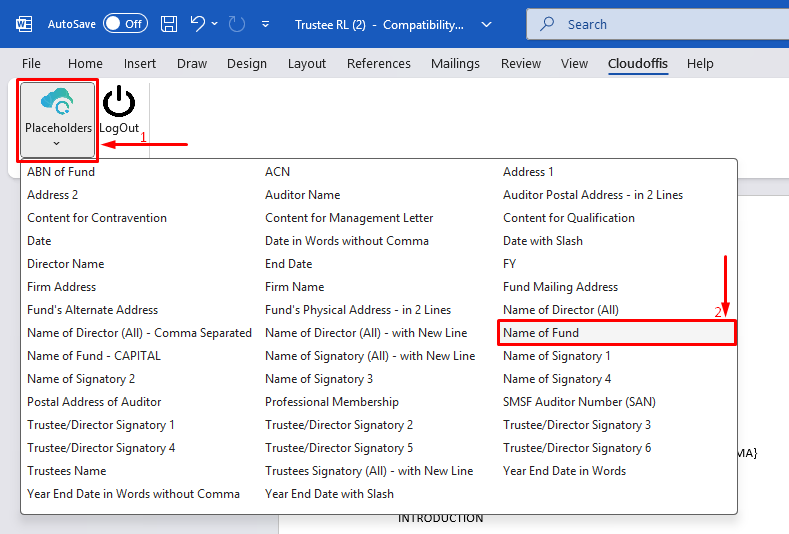The height and width of the screenshot is (534, 789).
Task: Open the Draw tab
Action: pyautogui.click(x=192, y=63)
